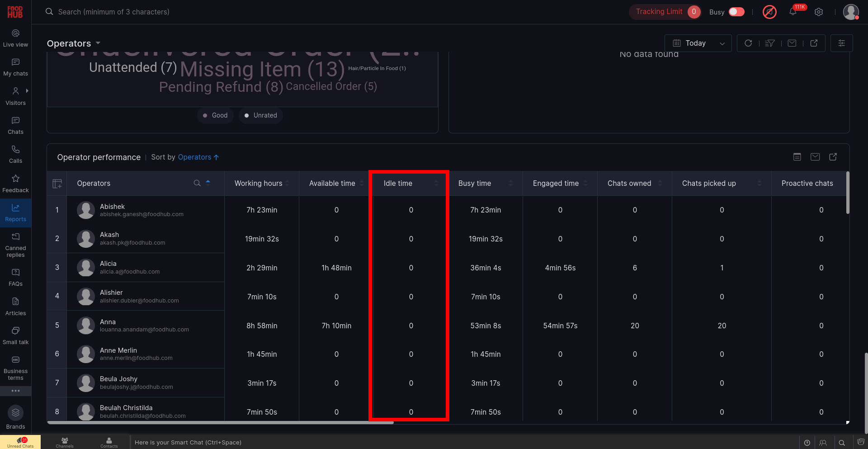Toggle the Good rating legend item
Screen dimensions: 868x449
click(x=215, y=115)
